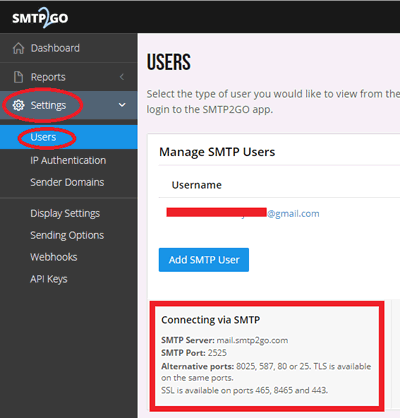Expand Reports using its left chevron
This screenshot has width=400, height=418.
click(122, 77)
